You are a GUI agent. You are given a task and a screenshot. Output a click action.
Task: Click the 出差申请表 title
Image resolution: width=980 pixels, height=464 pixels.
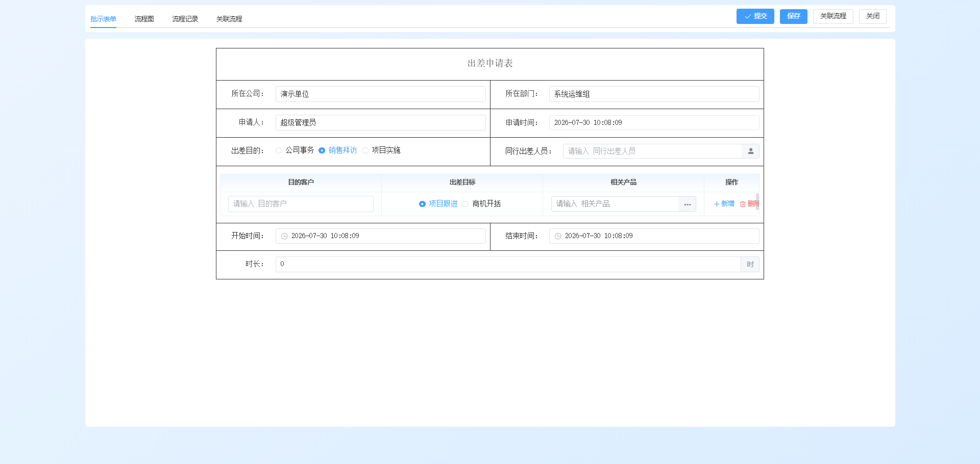490,63
